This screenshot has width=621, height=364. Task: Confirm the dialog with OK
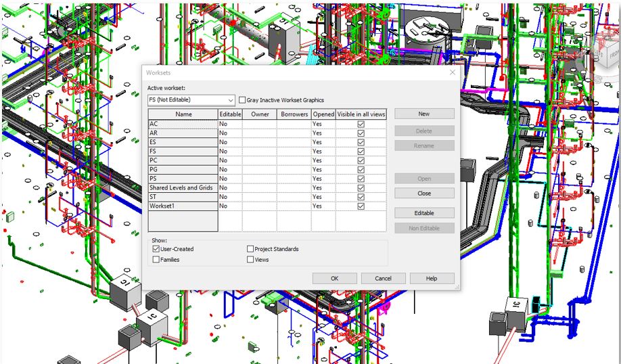click(x=334, y=278)
